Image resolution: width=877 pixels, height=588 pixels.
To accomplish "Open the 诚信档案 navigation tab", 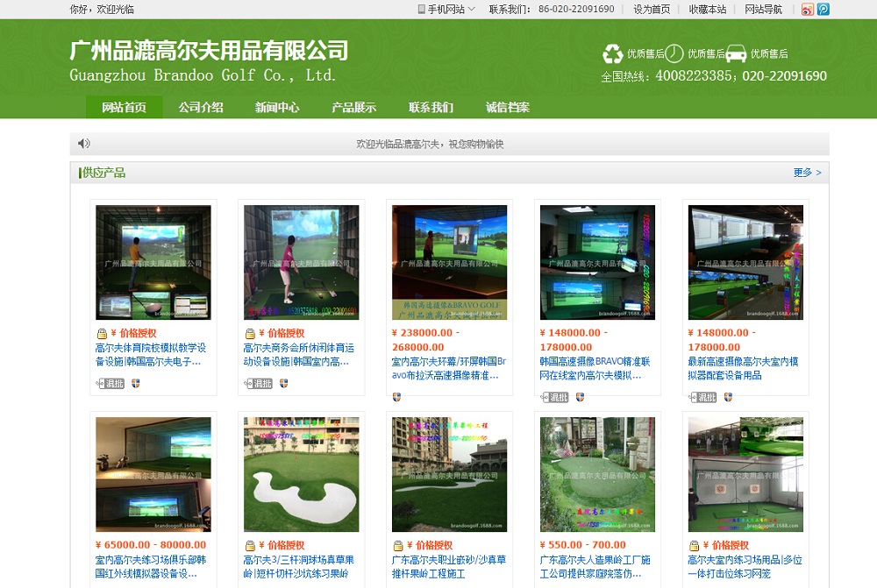I will (x=507, y=107).
